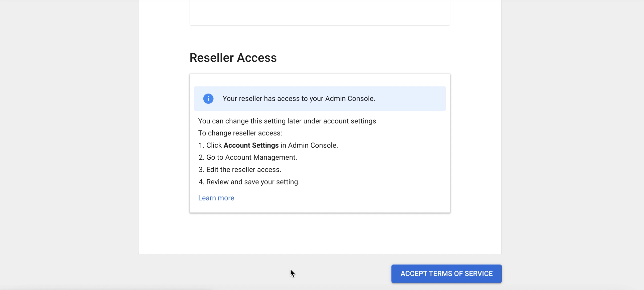This screenshot has width=644, height=290.
Task: Click the reseller Admin Console access notice text
Action: tap(299, 98)
